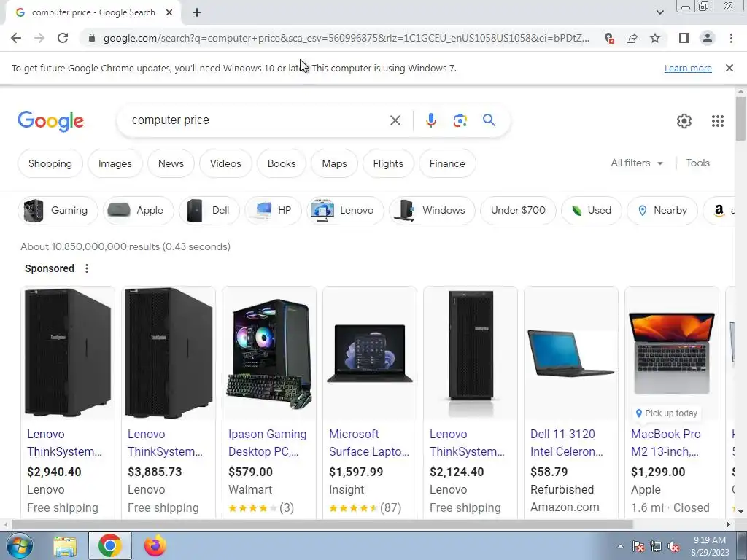Switch to the Books results tab
Viewport: 747px width, 560px height.
click(282, 163)
